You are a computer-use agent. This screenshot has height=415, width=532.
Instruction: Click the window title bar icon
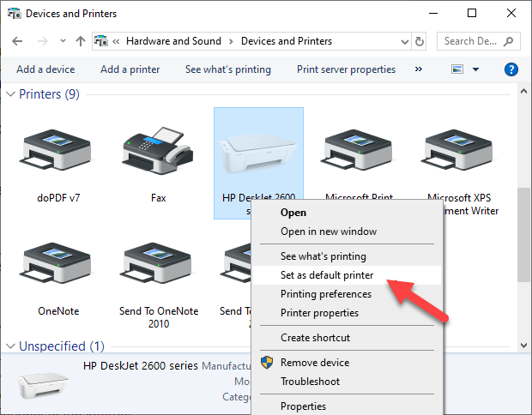tap(15, 14)
